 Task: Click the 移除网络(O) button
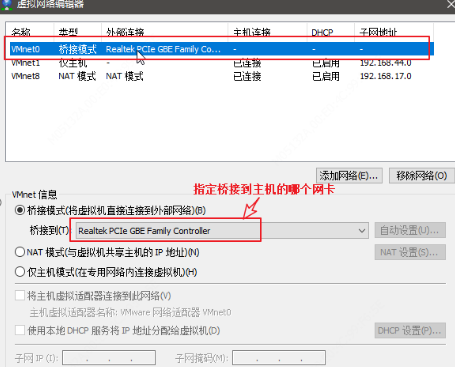422,175
